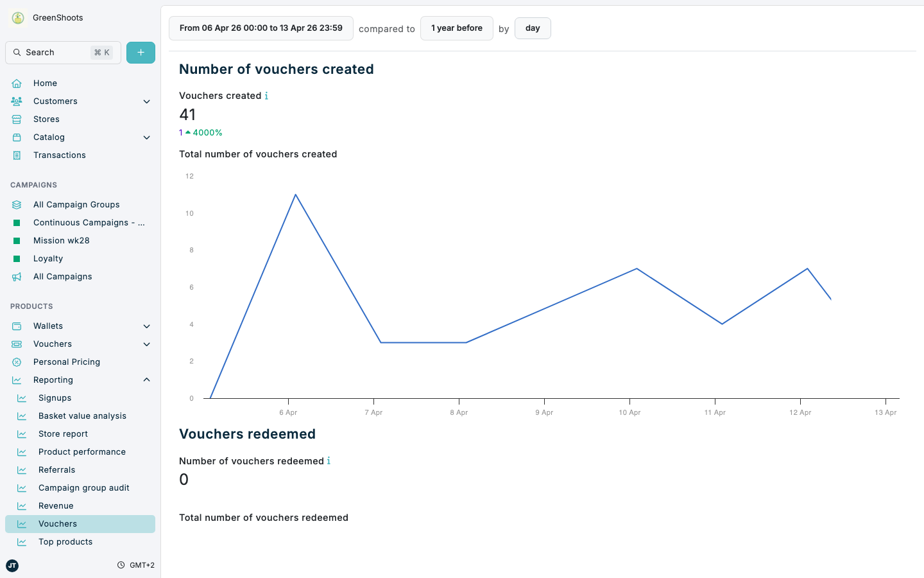Screen dimensions: 924x578
Task: Click the Home icon in the sidebar
Action: [x=16, y=83]
